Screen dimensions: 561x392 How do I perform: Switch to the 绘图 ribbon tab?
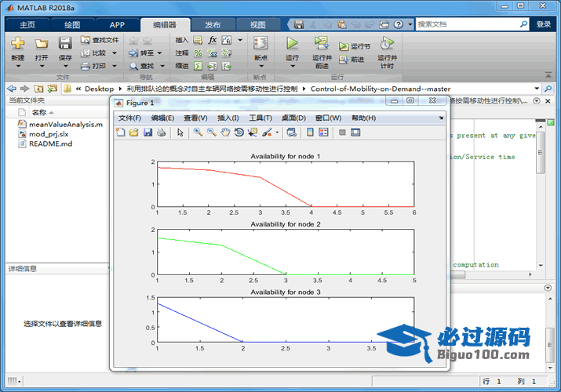click(70, 24)
